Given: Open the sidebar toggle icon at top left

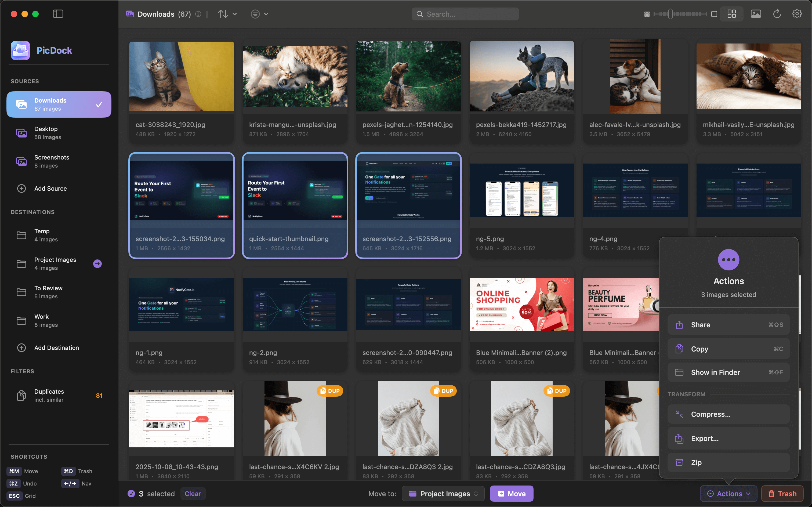Looking at the screenshot, I should click(x=58, y=14).
